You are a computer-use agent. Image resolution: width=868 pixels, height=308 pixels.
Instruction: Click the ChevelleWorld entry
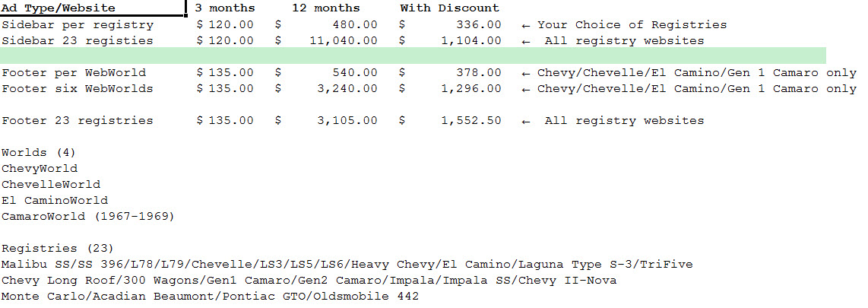51,185
